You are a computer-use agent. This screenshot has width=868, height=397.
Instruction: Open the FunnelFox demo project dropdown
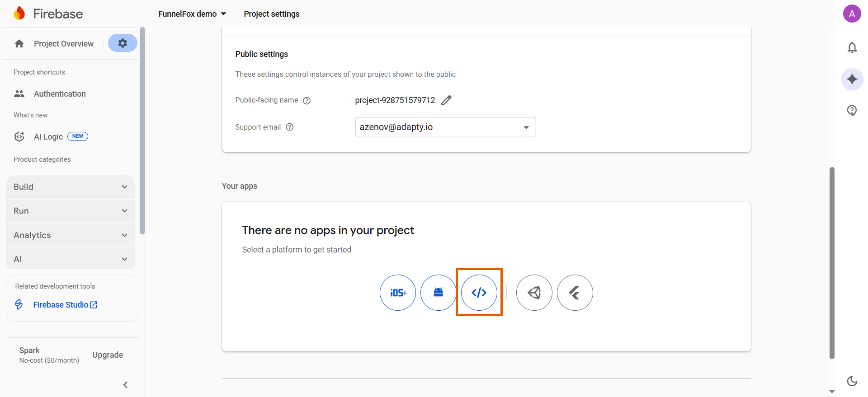pyautogui.click(x=192, y=14)
